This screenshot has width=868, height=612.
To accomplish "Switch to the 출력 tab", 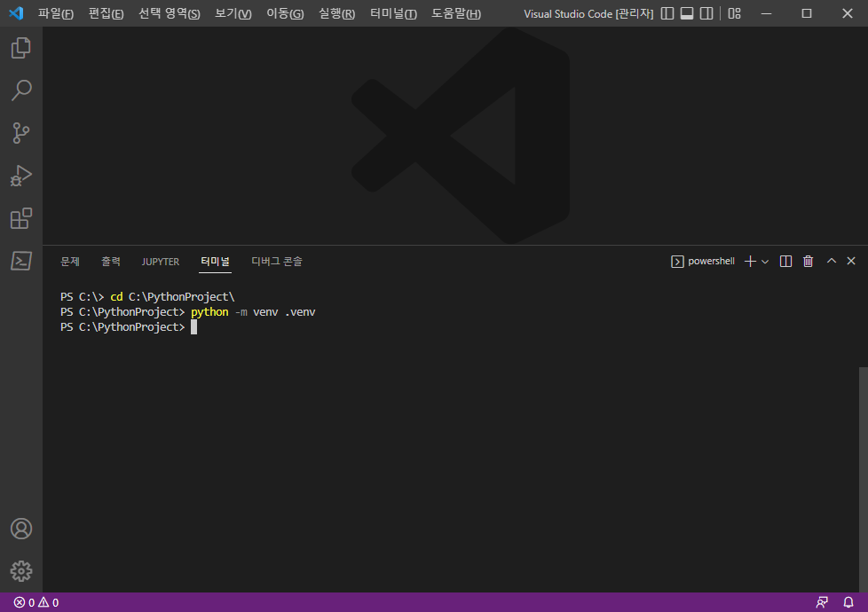I will pos(111,261).
